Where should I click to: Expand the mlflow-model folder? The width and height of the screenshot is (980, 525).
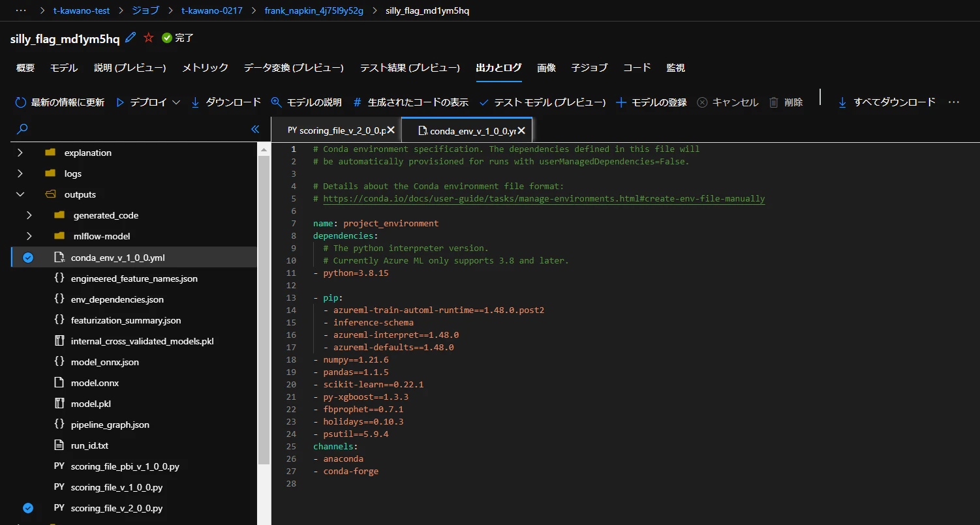pyautogui.click(x=29, y=236)
